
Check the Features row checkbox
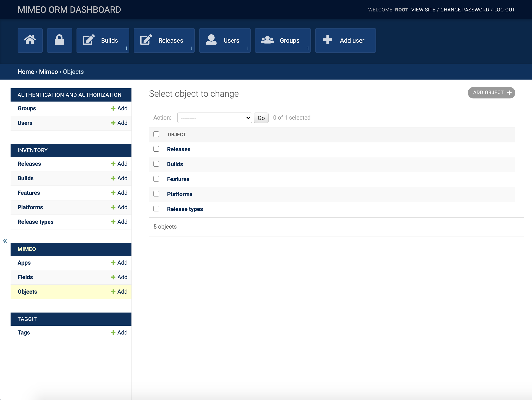pyautogui.click(x=156, y=179)
